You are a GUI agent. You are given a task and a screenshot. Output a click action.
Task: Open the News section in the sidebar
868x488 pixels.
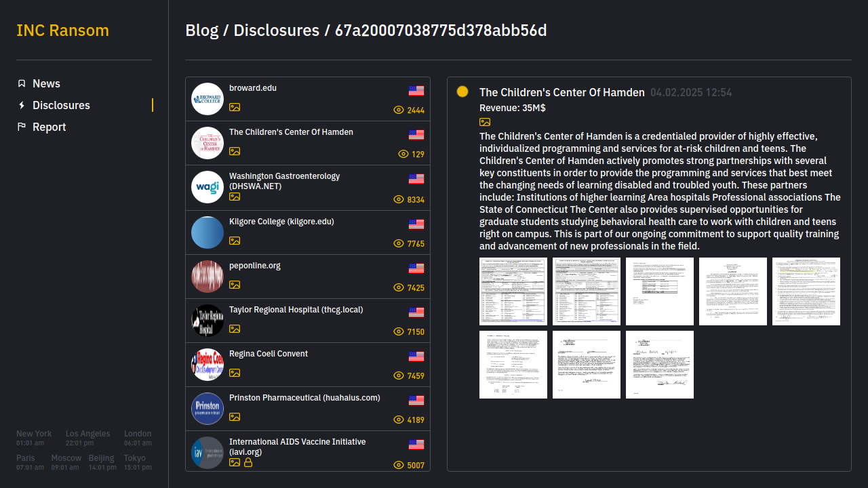tap(46, 83)
